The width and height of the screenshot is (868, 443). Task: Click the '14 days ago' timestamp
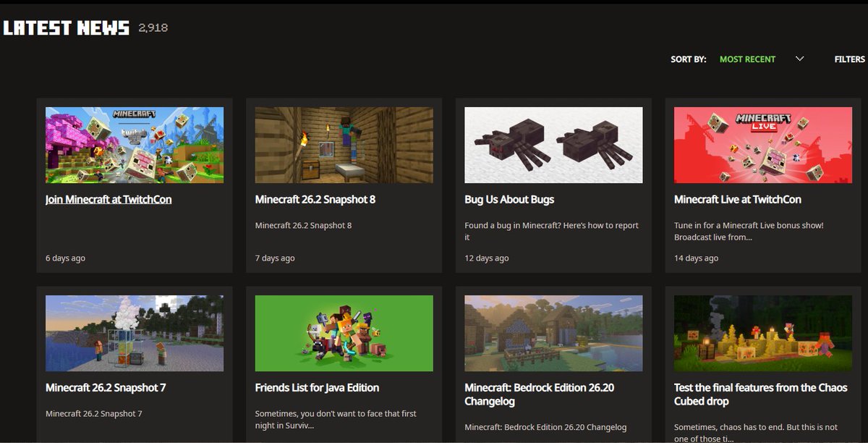point(697,258)
